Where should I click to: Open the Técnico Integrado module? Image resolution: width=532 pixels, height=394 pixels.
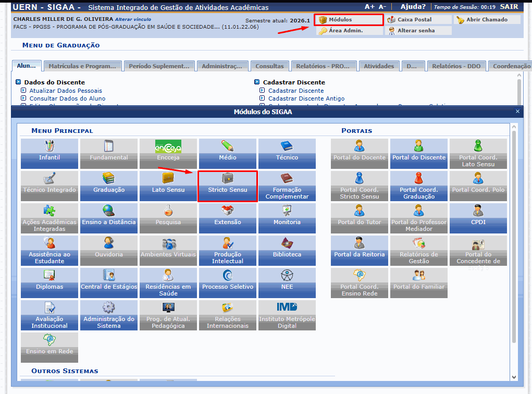pyautogui.click(x=50, y=186)
